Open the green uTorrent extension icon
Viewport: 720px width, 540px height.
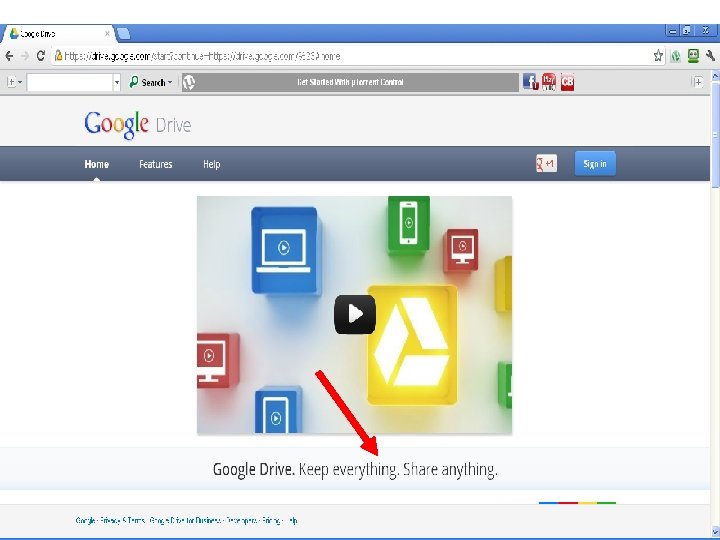[x=675, y=56]
